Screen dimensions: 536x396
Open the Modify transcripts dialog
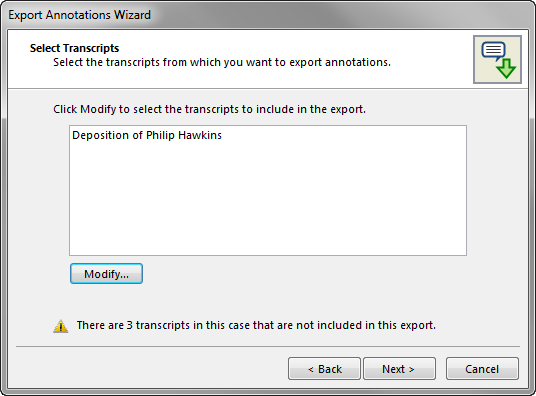tap(106, 274)
